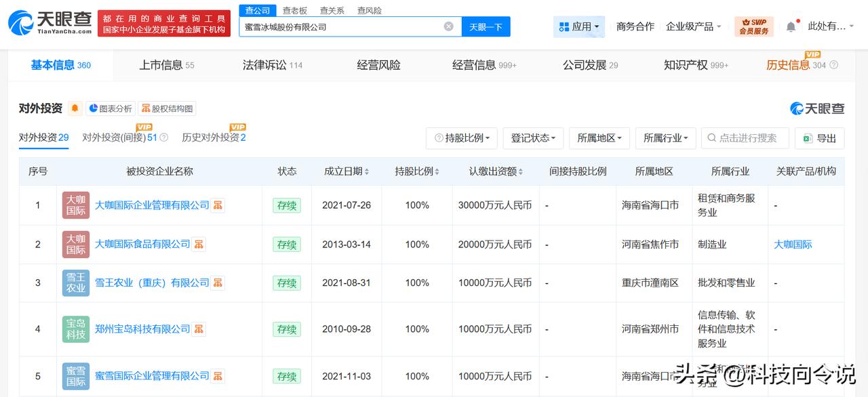Open 图表分析 chart analysis

click(111, 108)
